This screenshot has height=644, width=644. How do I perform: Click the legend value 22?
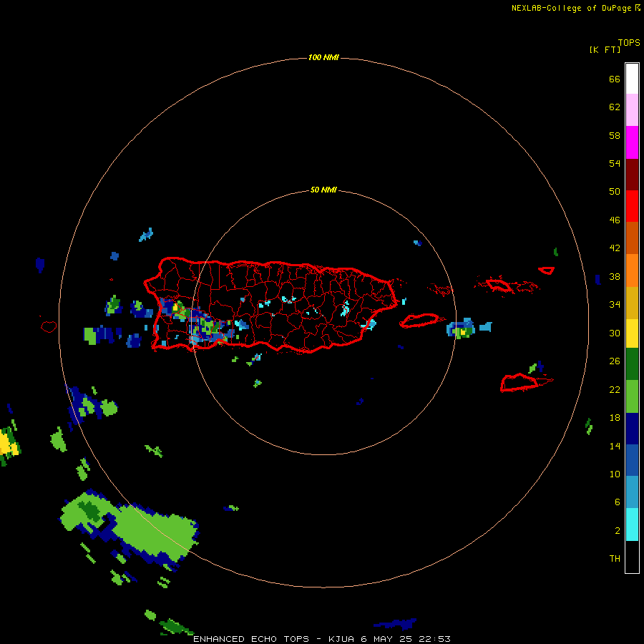tap(615, 390)
